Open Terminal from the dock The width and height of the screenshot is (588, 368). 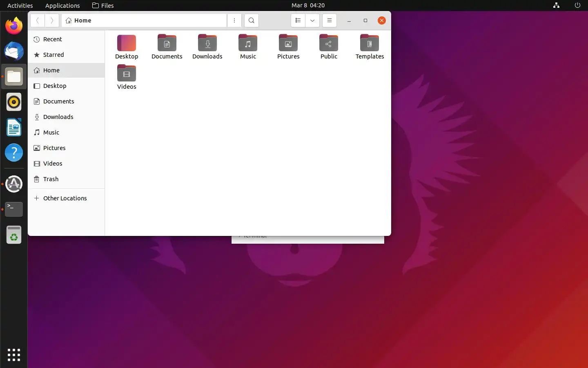coord(14,209)
